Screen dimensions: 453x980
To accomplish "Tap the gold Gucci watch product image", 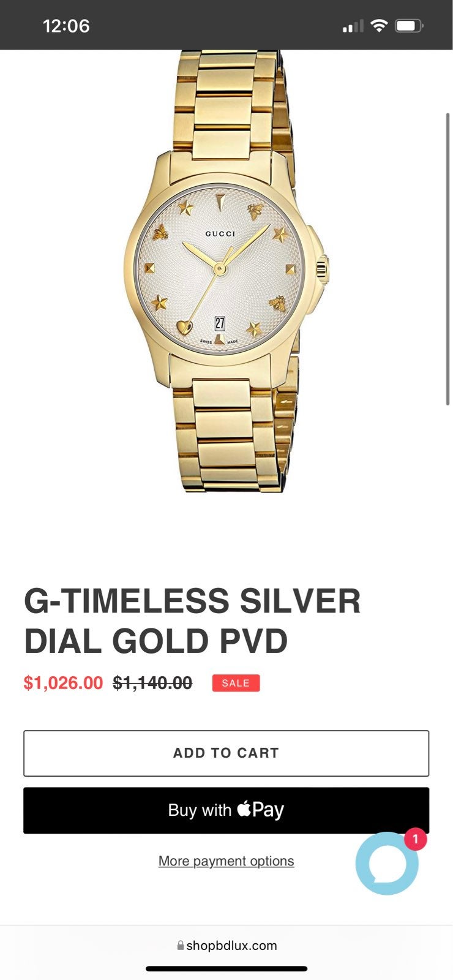I will 226,271.
